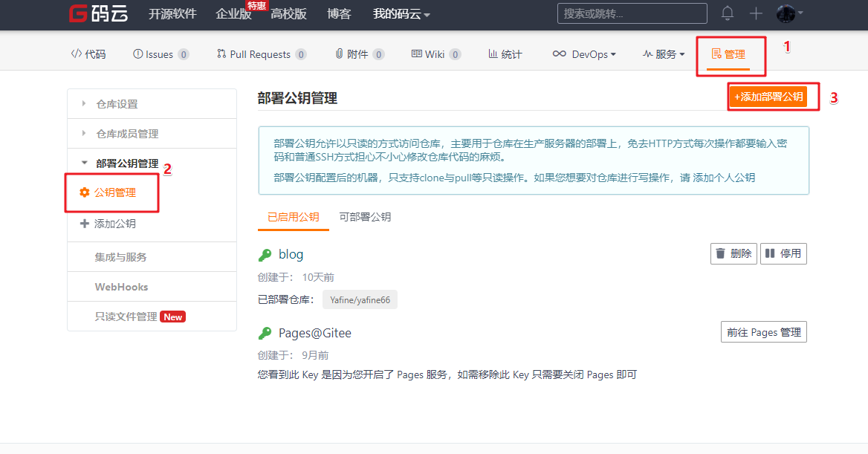Delete the blog deploy key
This screenshot has height=454, width=868.
coord(733,253)
